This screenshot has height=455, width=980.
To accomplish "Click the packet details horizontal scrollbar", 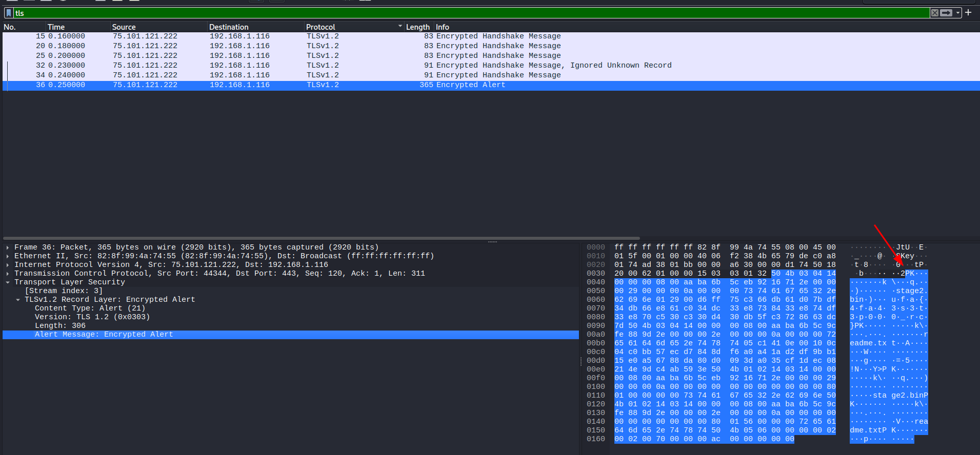I will click(x=322, y=238).
